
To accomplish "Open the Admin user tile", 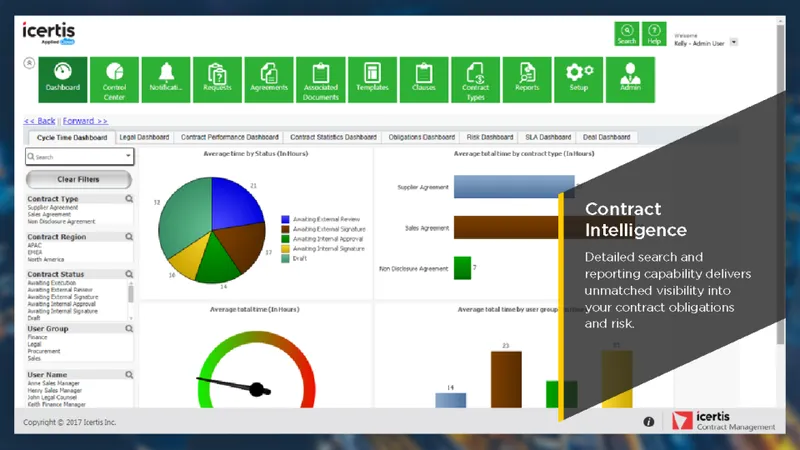I will (x=630, y=80).
